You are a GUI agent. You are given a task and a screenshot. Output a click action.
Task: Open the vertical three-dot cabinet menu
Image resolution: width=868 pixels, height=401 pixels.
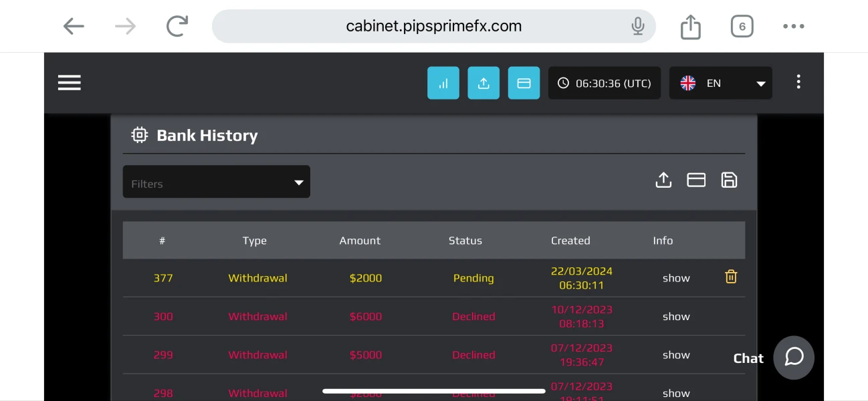tap(798, 82)
